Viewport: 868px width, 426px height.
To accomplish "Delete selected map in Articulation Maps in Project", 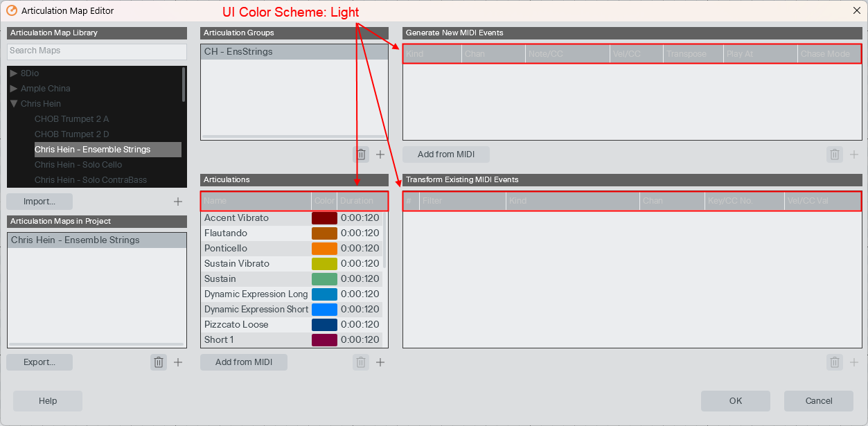I will coord(159,362).
